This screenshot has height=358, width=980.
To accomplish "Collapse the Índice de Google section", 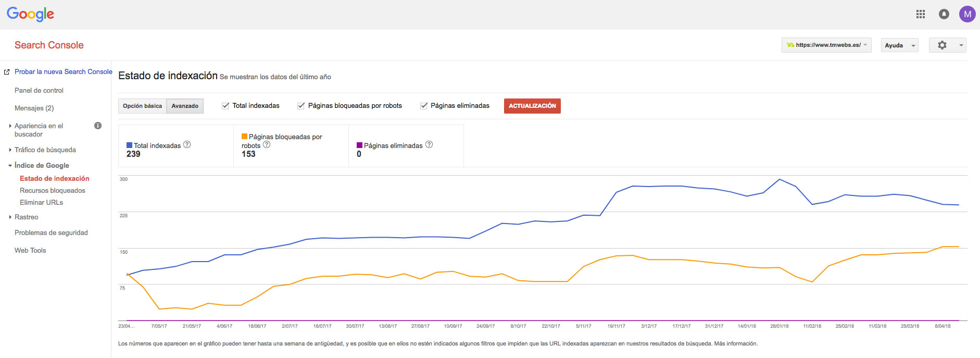I will pos(10,165).
